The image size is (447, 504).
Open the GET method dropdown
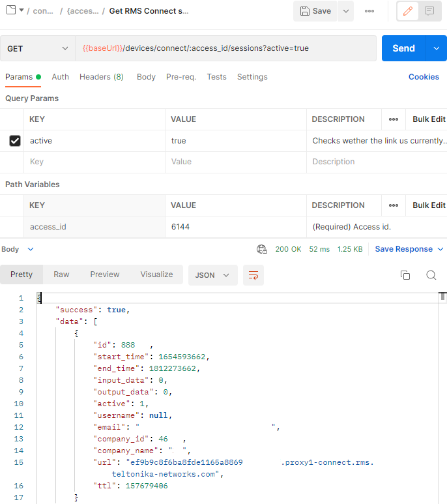pos(38,49)
